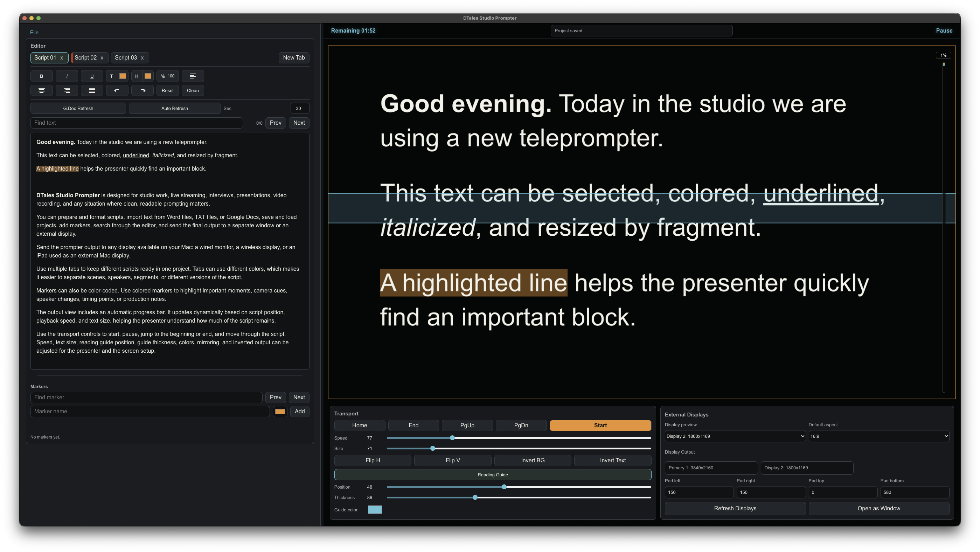The image size is (980, 552).
Task: Click the H highlight button
Action: [x=137, y=76]
